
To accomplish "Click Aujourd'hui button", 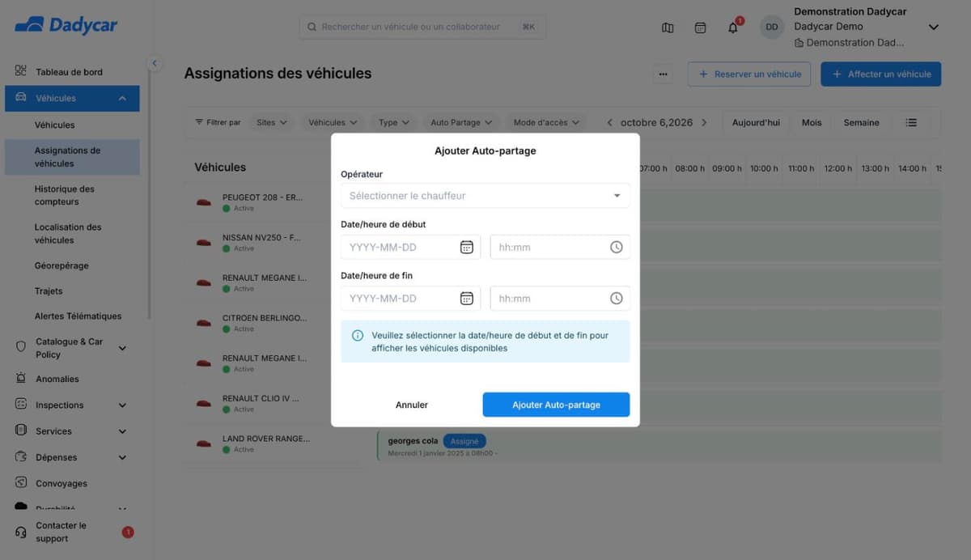I will pos(756,123).
